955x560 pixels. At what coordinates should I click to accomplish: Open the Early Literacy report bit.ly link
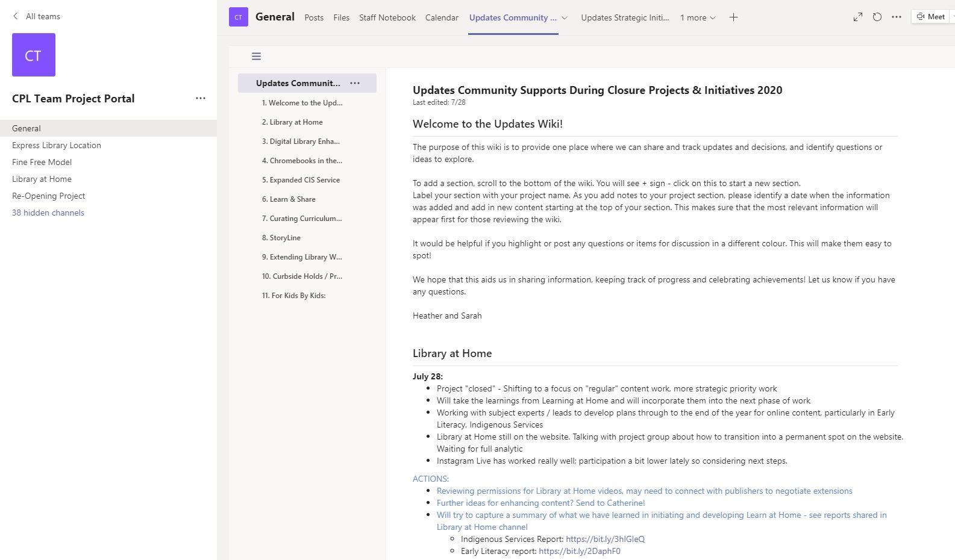(x=580, y=551)
